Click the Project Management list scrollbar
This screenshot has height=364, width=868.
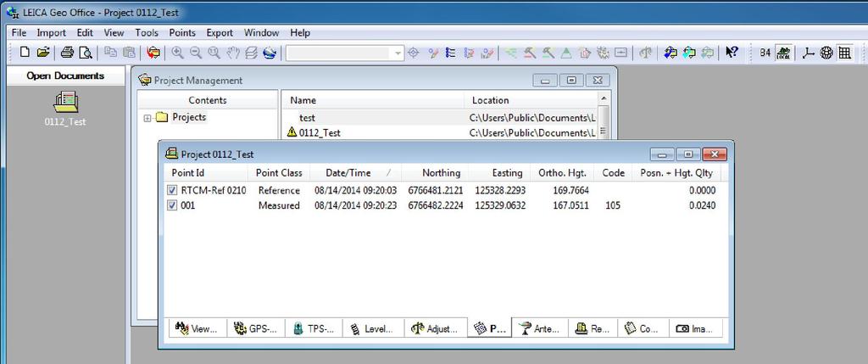click(x=604, y=116)
